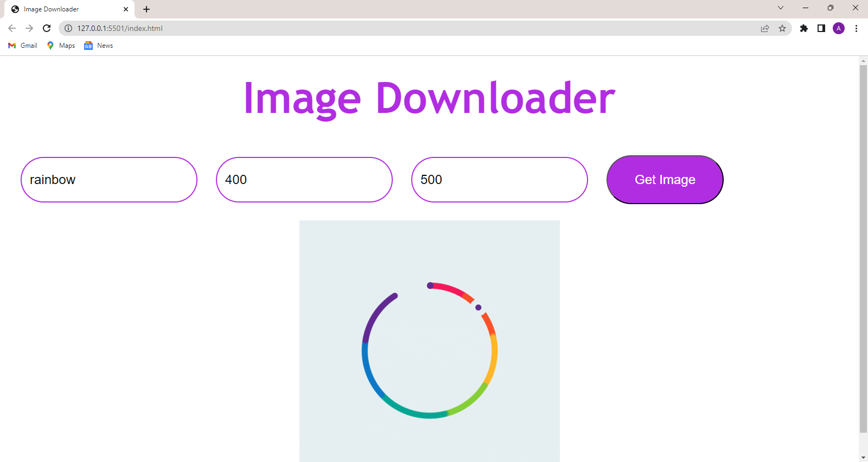Click the browser back arrow
This screenshot has height=462, width=868.
point(12,28)
